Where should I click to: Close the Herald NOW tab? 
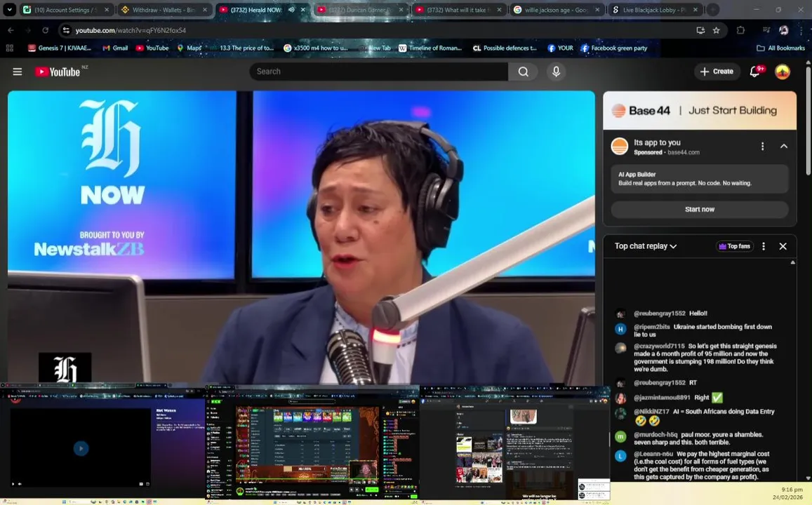[x=303, y=10]
